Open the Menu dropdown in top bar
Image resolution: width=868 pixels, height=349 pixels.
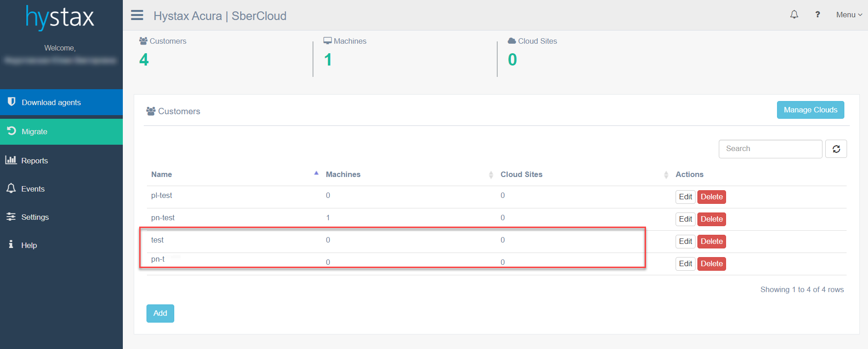849,15
